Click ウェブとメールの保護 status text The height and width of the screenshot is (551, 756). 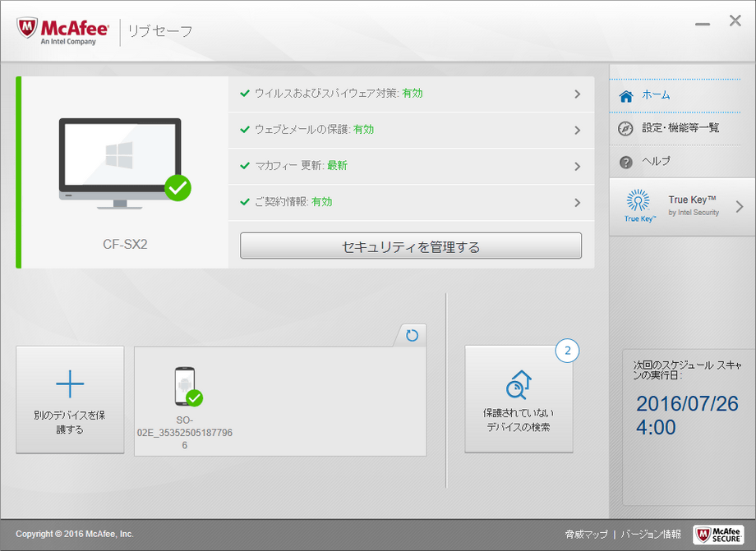tap(315, 129)
